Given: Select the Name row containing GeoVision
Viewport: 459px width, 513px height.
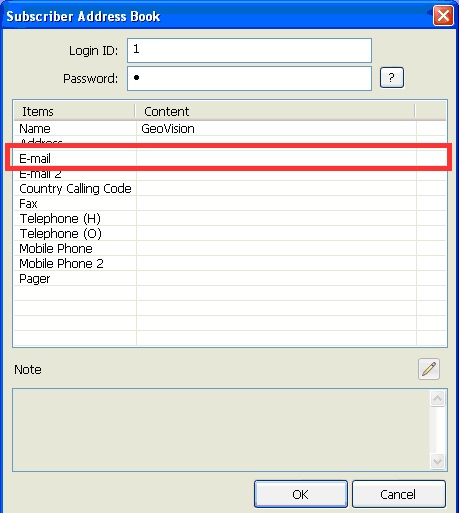Looking at the screenshot, I should click(230, 128).
